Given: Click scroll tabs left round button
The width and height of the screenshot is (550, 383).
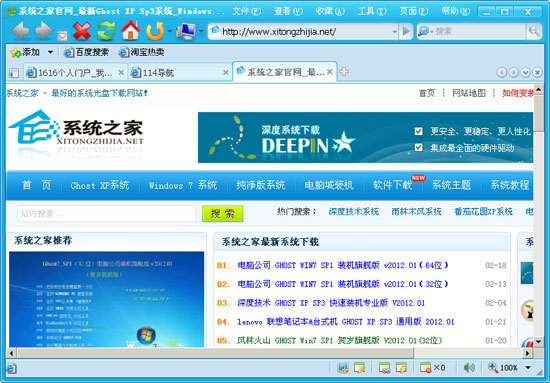Looking at the screenshot, I should (x=502, y=72).
